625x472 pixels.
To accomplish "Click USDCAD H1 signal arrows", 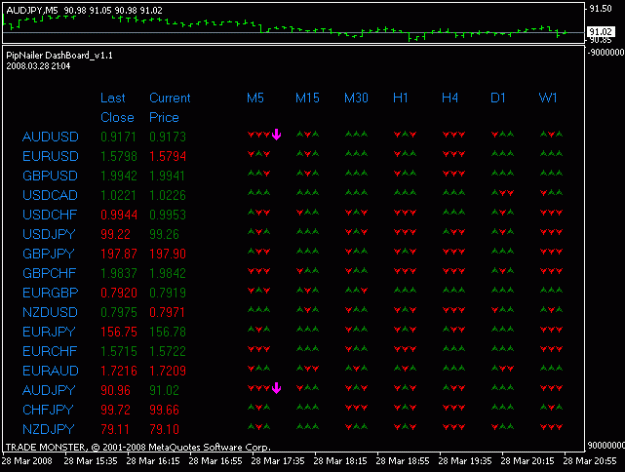I will tap(405, 193).
